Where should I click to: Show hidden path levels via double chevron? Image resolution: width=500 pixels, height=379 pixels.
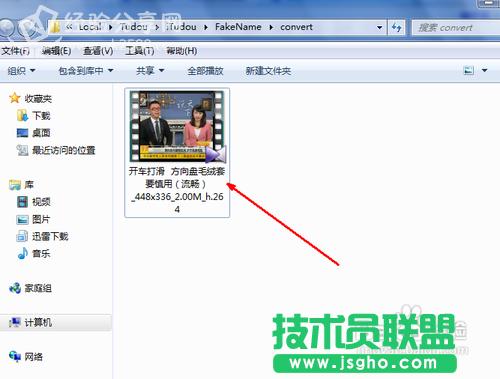pyautogui.click(x=69, y=27)
